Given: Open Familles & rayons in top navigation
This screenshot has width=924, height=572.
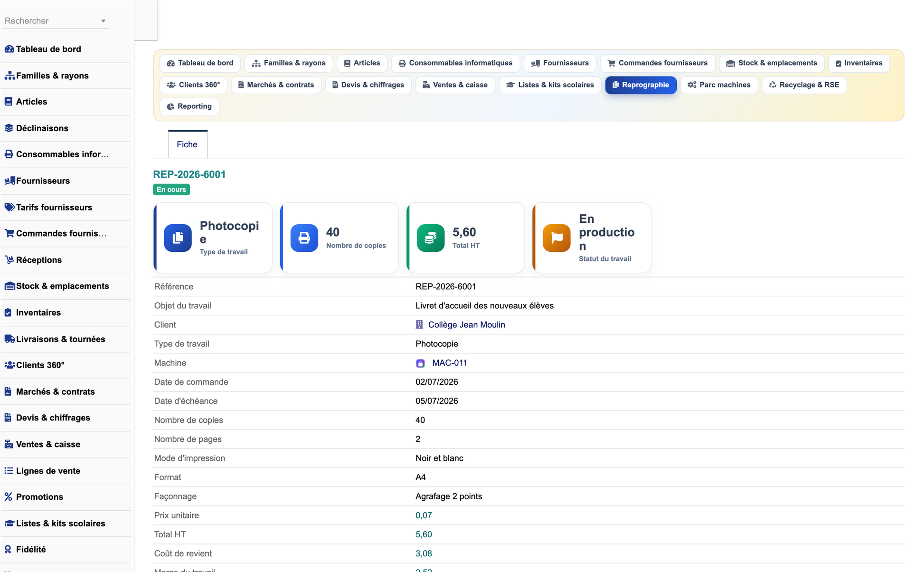Looking at the screenshot, I should (x=289, y=63).
